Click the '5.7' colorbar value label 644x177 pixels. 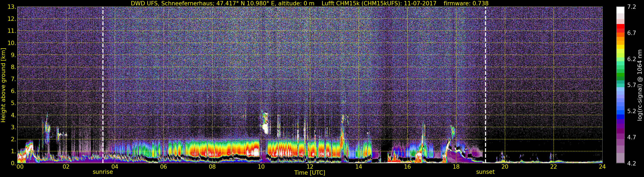tap(632, 85)
